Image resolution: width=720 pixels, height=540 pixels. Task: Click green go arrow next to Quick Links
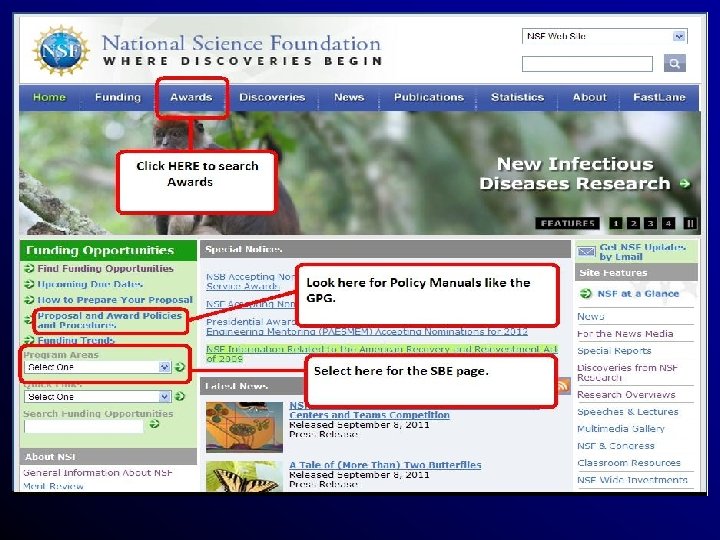(180, 396)
